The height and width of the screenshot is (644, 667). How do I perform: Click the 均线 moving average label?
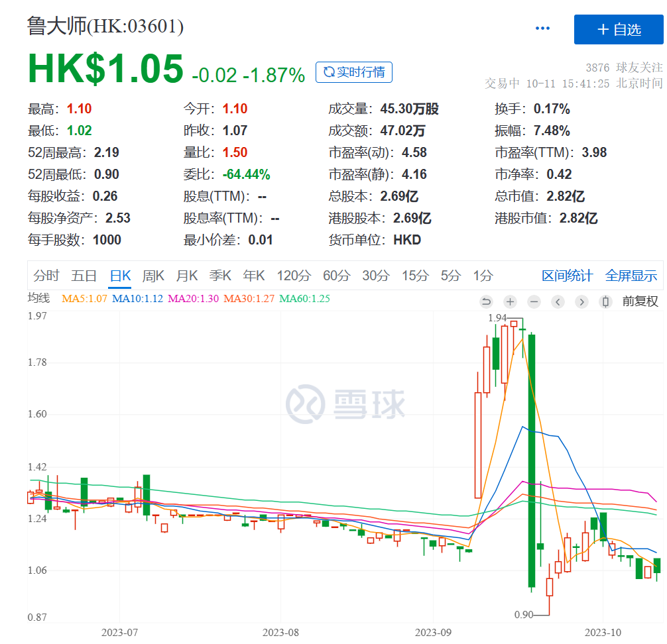[38, 298]
